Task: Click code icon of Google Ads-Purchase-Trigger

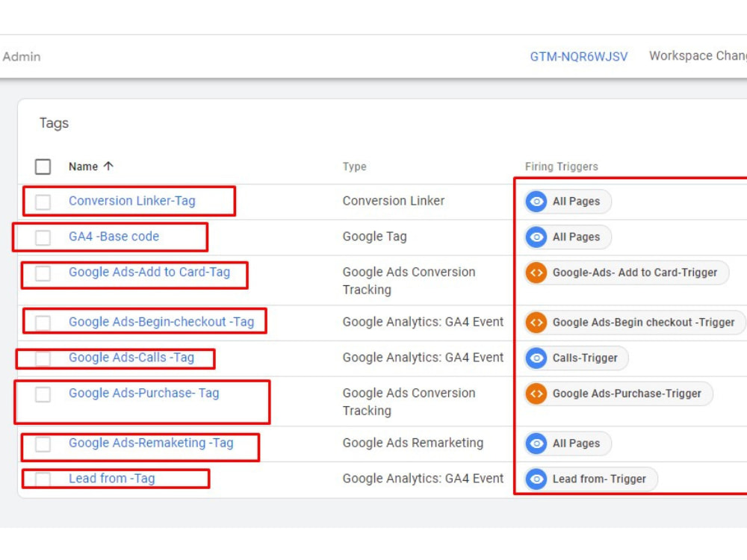Action: click(536, 393)
